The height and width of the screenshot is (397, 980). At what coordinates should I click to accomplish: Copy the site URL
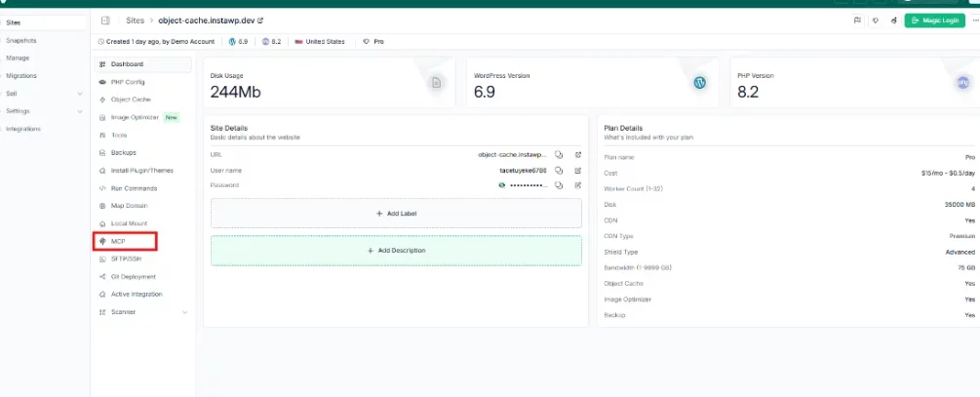click(x=560, y=154)
